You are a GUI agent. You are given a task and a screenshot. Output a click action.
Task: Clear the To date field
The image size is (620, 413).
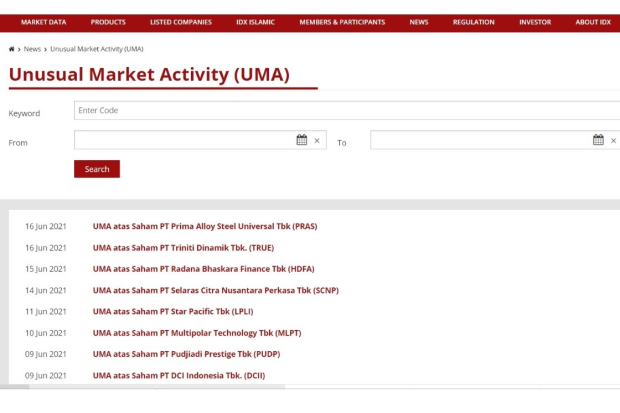[x=613, y=140]
